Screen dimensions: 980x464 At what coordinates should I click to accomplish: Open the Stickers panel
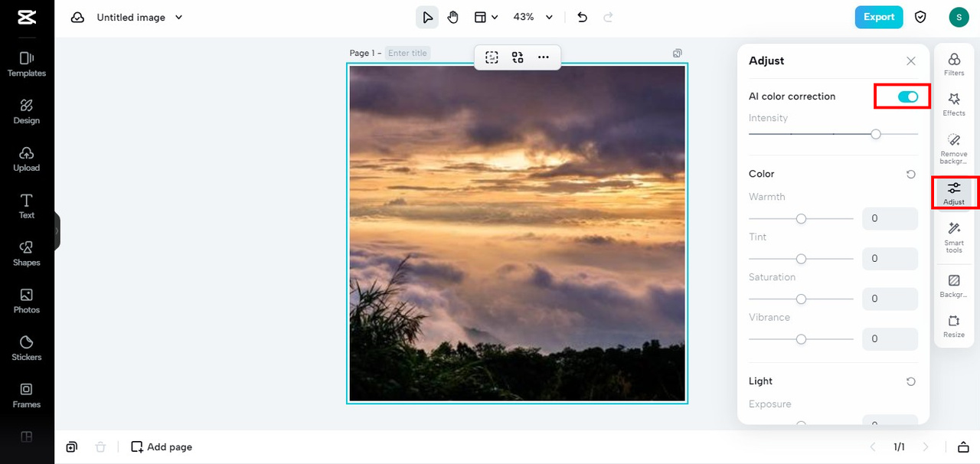[27, 348]
